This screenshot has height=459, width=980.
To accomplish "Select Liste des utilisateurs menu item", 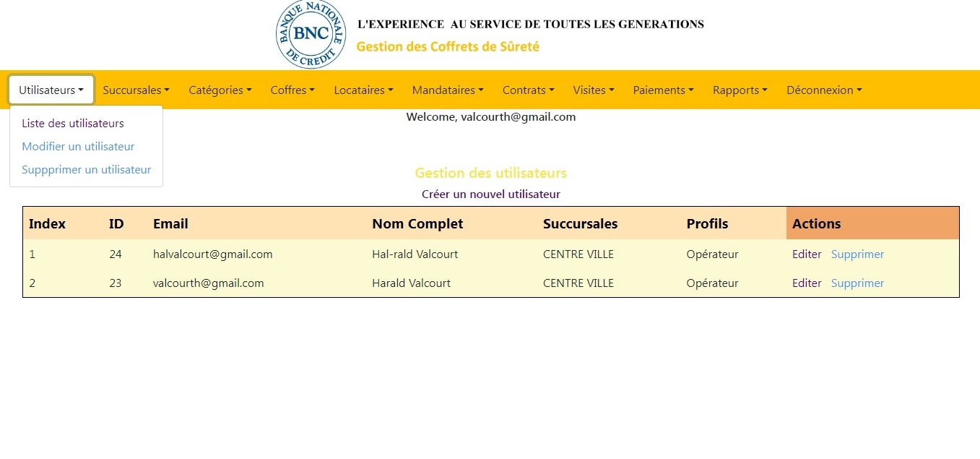I will (73, 124).
